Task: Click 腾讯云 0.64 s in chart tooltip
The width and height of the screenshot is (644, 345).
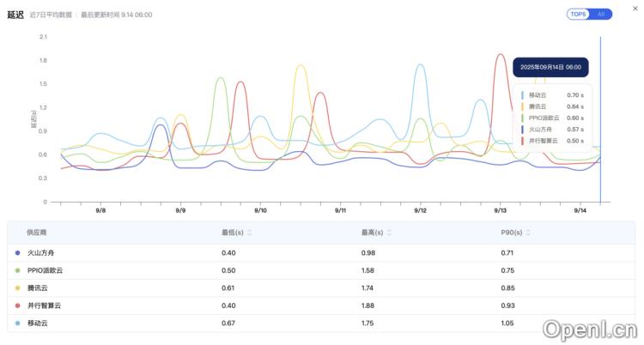Action: [552, 106]
